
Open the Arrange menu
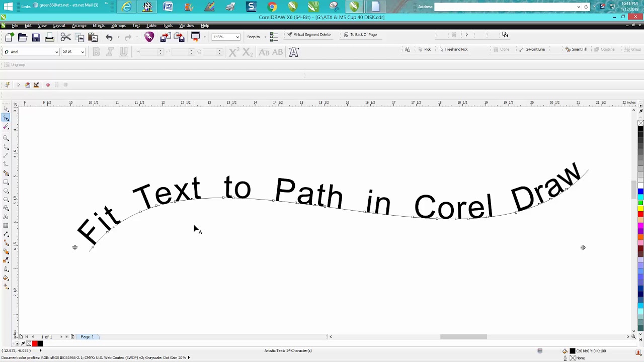(x=79, y=26)
